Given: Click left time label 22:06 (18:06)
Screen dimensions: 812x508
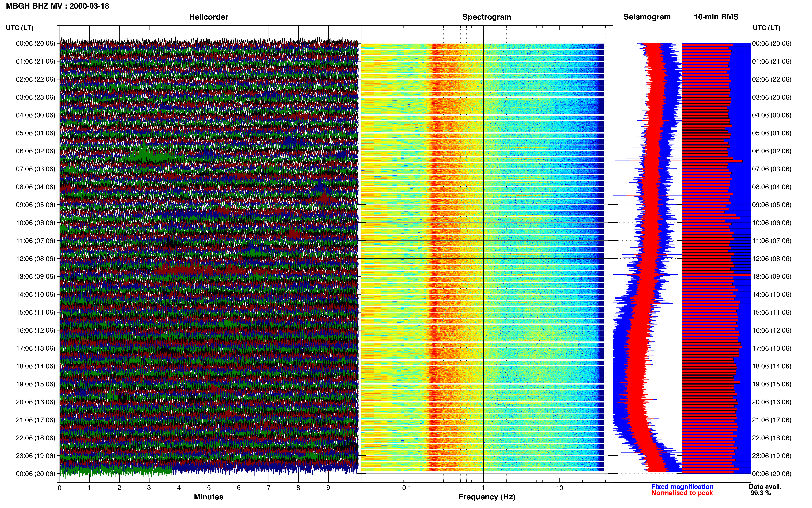Looking at the screenshot, I should 36,438.
